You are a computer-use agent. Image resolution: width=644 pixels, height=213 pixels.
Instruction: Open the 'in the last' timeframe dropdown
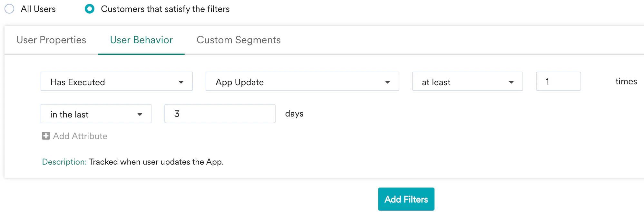tap(96, 114)
